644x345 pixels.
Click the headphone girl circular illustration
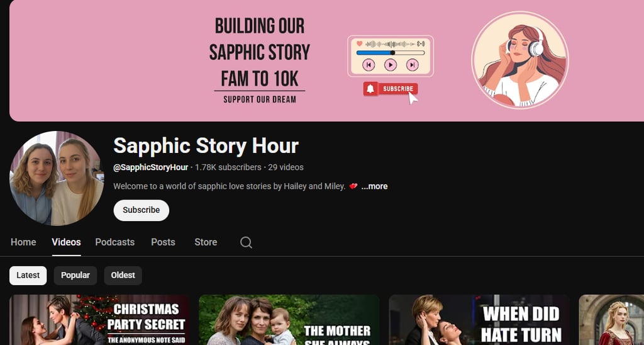tap(520, 60)
